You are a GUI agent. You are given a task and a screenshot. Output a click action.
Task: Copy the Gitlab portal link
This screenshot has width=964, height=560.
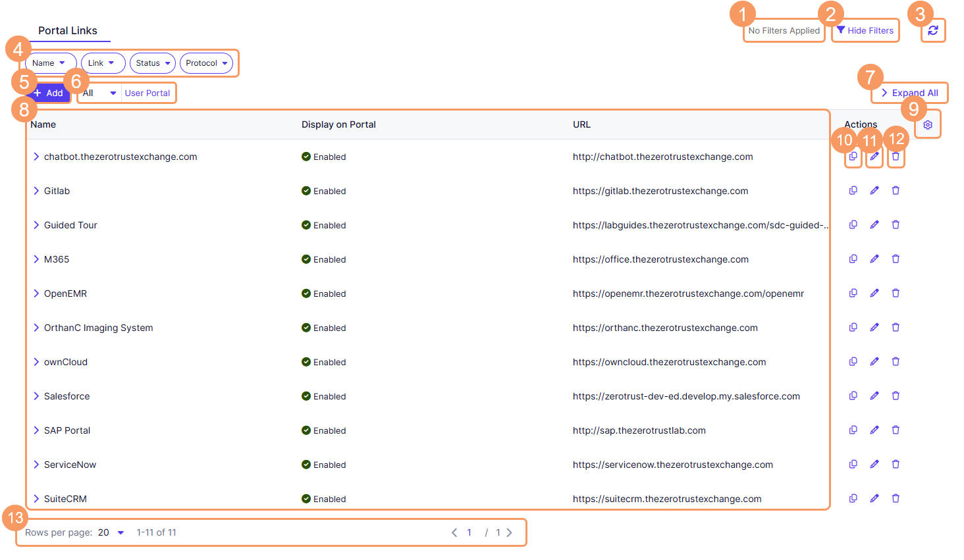tap(853, 191)
